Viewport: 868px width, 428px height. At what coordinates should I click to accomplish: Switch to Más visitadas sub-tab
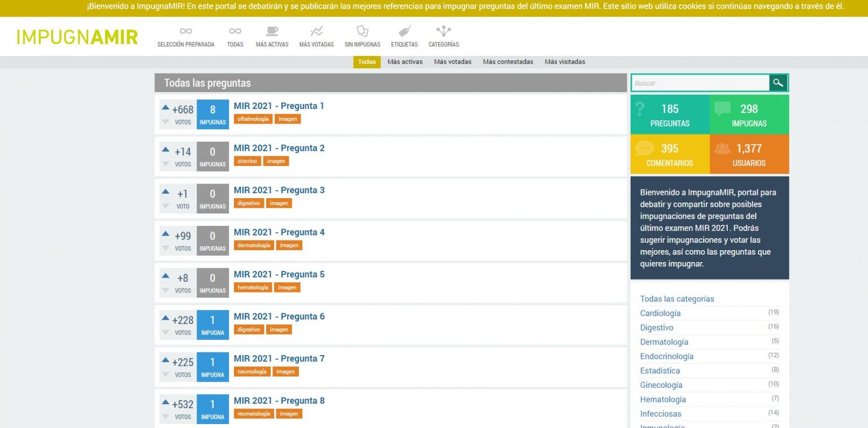tap(565, 62)
